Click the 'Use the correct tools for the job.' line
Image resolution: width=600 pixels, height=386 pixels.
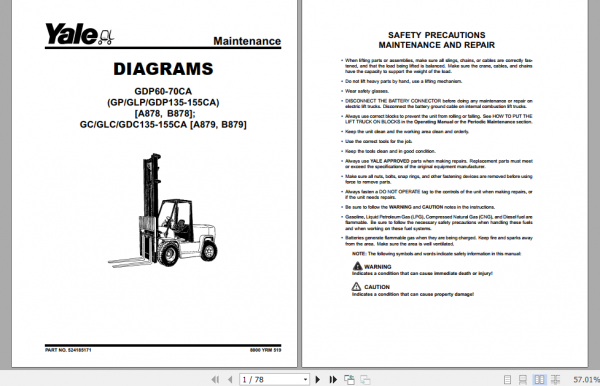click(x=378, y=141)
